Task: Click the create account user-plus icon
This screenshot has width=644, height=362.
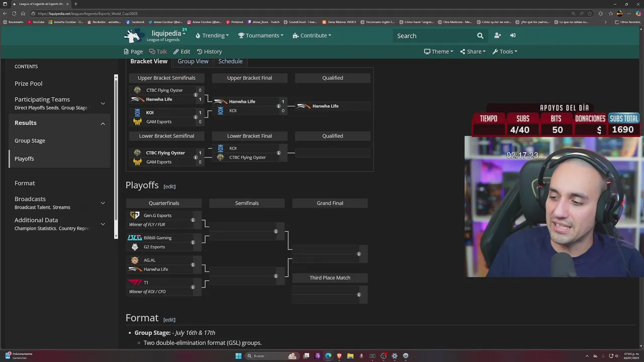Action: point(498,35)
